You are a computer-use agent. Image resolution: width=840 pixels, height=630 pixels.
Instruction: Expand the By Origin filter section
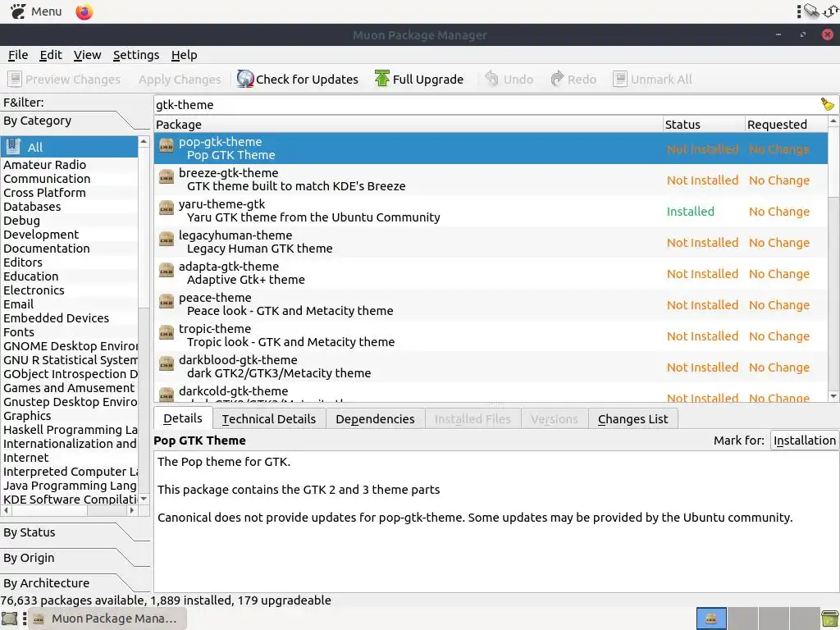point(75,558)
